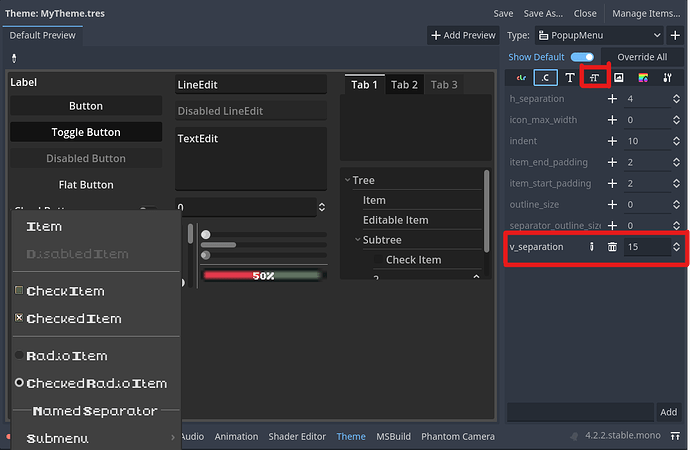The width and height of the screenshot is (690, 450).
Task: Collapse the Tree root node
Action: pos(347,180)
